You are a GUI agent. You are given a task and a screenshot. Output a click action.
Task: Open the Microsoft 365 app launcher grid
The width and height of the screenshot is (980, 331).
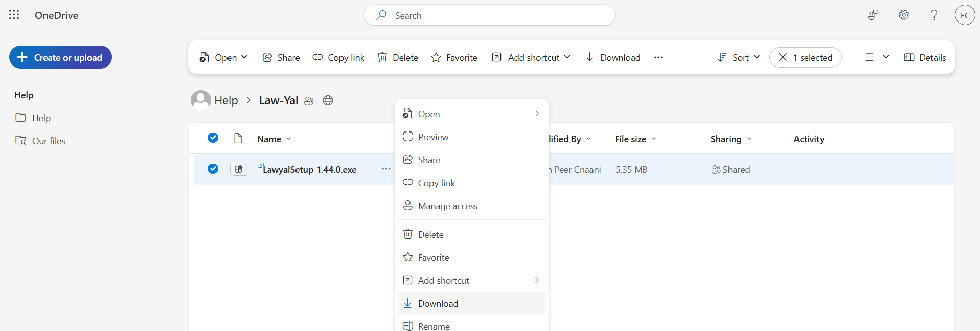[x=14, y=15]
